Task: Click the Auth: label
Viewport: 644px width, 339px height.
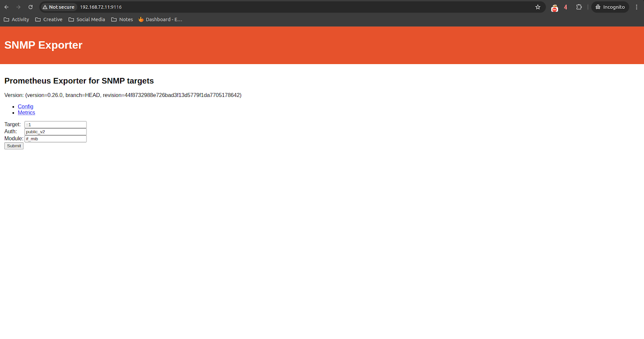Action: coord(10,131)
